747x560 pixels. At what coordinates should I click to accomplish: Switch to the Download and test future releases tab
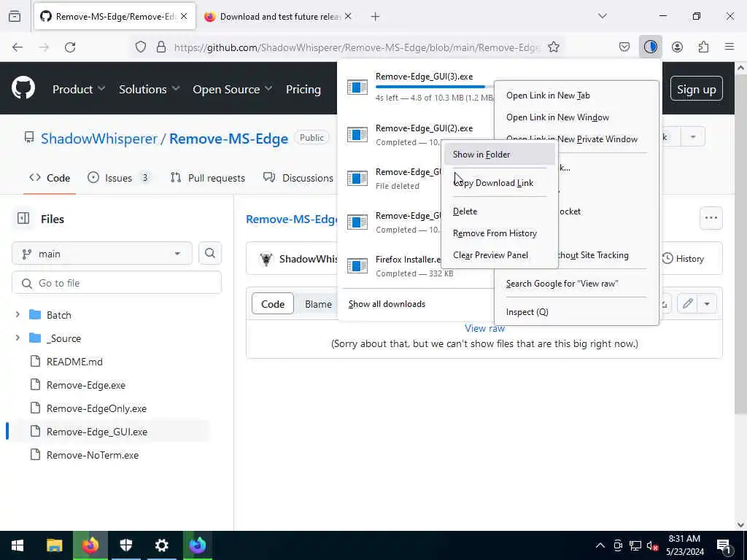[x=278, y=16]
